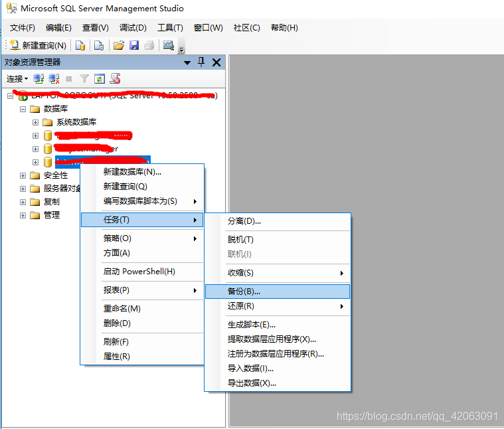Select the 复制 tree item
Image resolution: width=504 pixels, height=429 pixels.
coord(51,202)
